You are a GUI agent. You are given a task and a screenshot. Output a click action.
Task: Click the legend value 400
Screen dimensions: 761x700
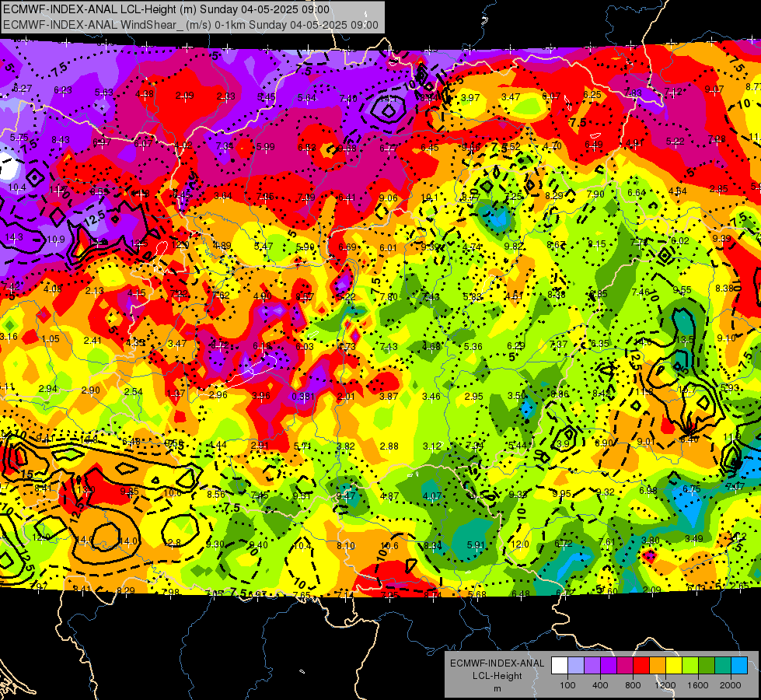600,685
